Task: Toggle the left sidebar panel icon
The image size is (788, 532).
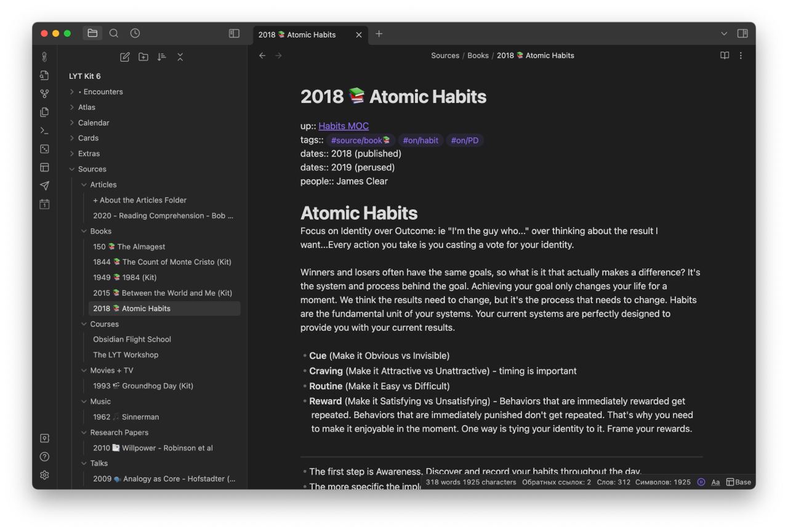Action: coord(234,33)
